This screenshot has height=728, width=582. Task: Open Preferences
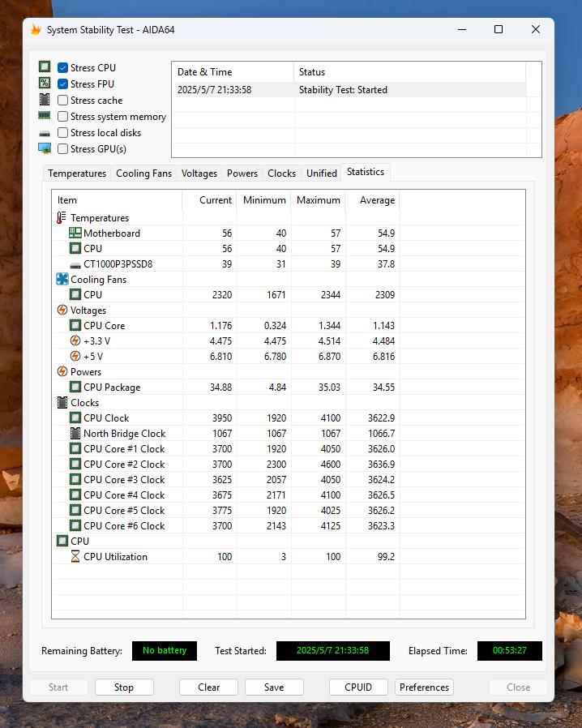[424, 687]
